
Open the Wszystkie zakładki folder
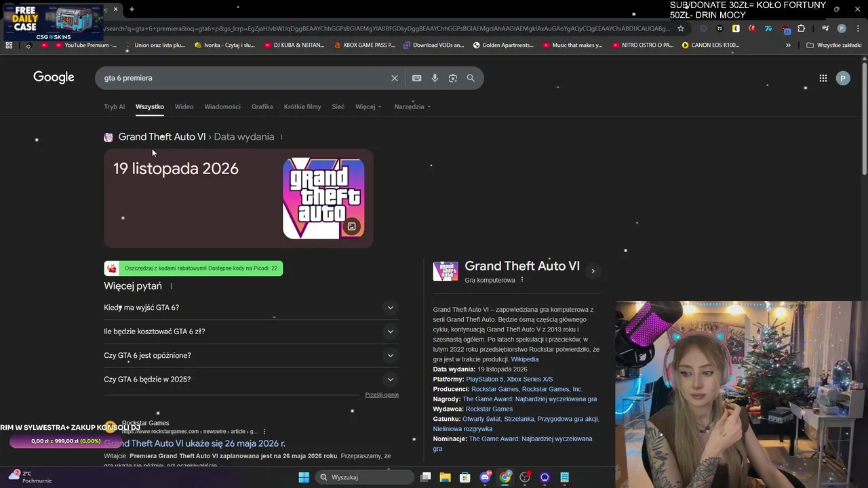[x=834, y=45]
